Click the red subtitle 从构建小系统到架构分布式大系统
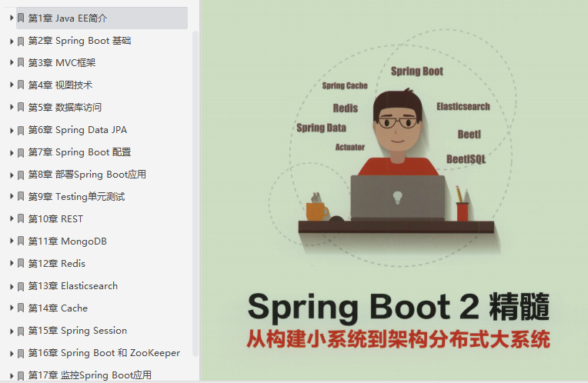 coord(398,339)
